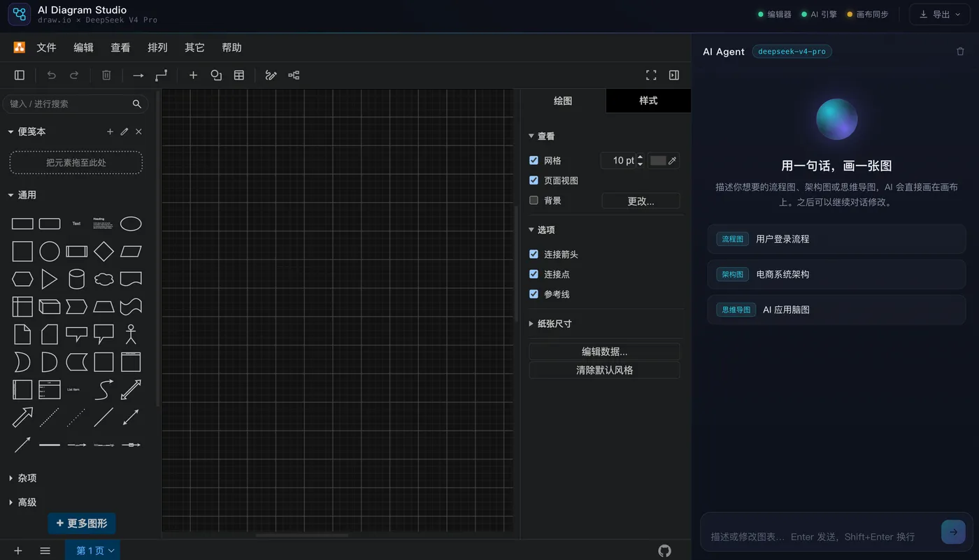
Task: Toggle the 连接箭头 checkbox
Action: [534, 254]
